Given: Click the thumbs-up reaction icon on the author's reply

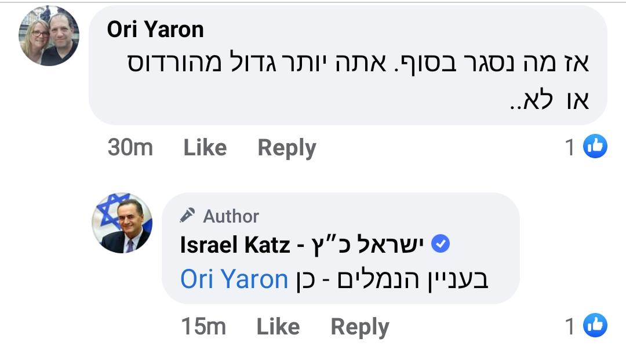Looking at the screenshot, I should 595,326.
